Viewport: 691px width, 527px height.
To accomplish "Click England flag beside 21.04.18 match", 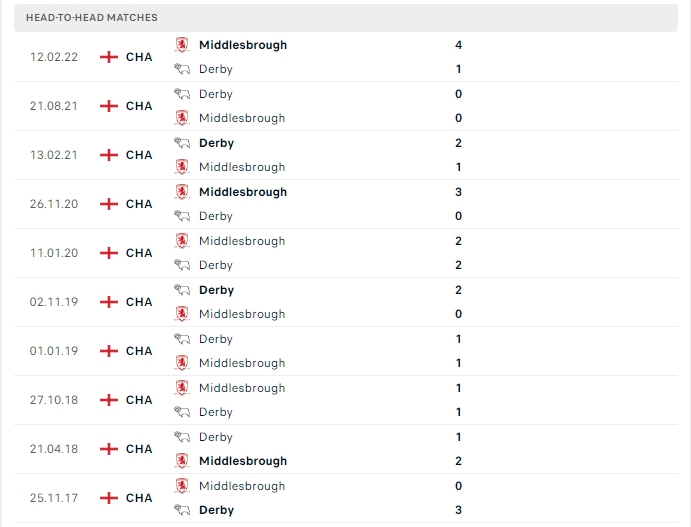I will [109, 449].
